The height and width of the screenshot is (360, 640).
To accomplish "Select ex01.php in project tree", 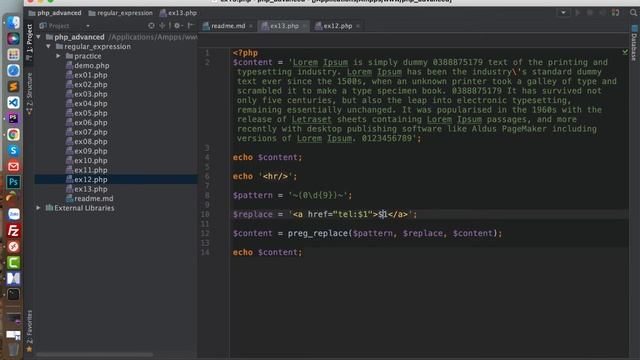I will 91,75.
